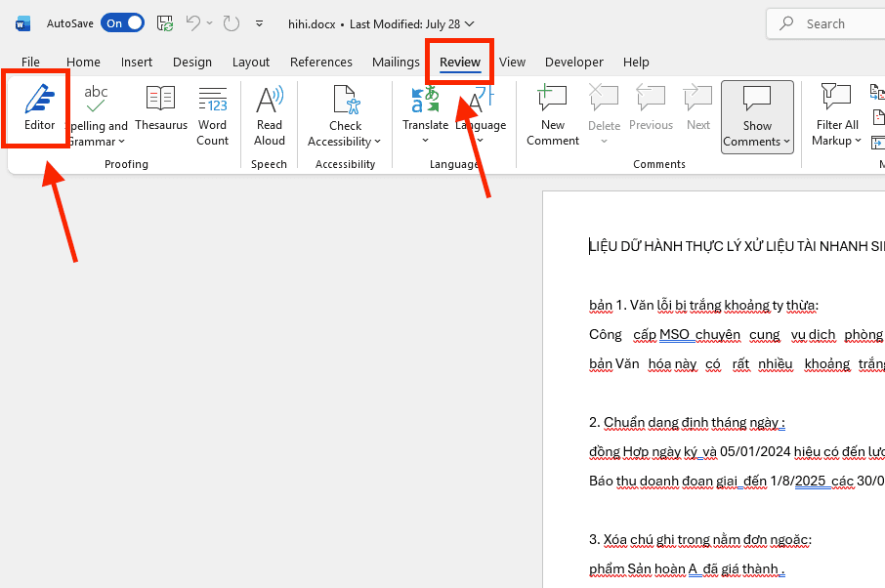Switch to the View tab
The width and height of the screenshot is (885, 588).
[512, 63]
